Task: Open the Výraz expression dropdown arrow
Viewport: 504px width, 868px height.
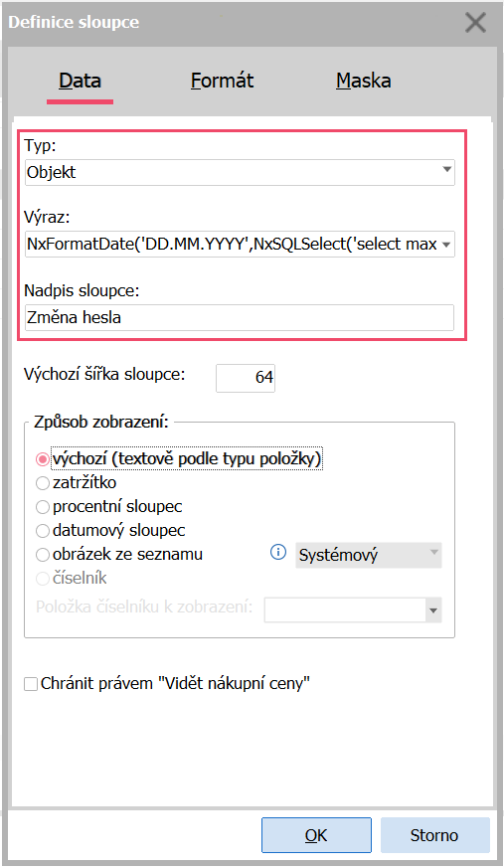Action: click(x=447, y=245)
